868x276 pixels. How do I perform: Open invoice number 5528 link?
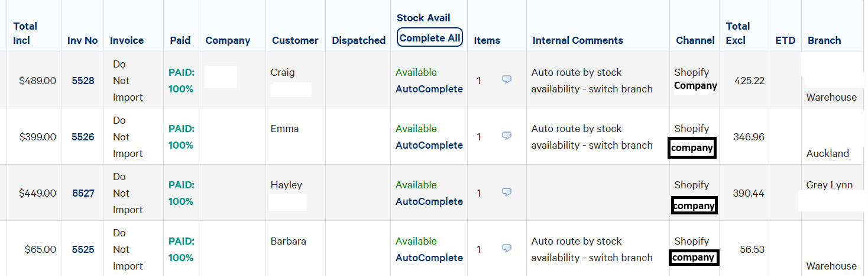click(x=83, y=81)
